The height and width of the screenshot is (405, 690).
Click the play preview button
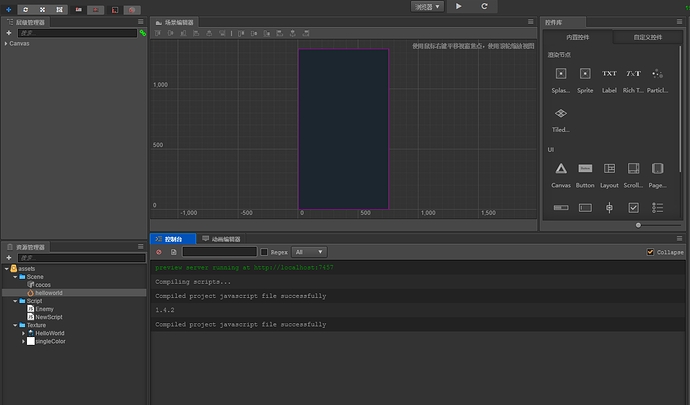point(458,6)
